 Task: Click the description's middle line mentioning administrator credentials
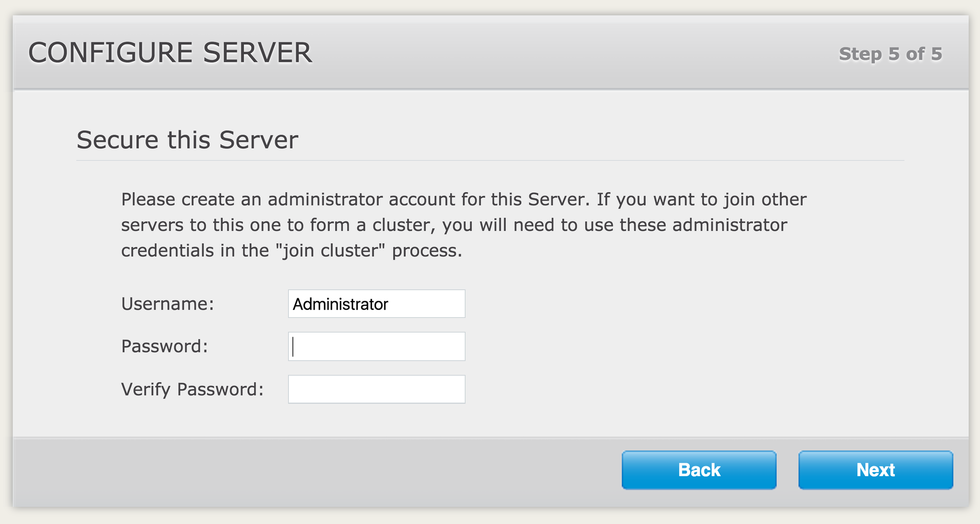454,225
